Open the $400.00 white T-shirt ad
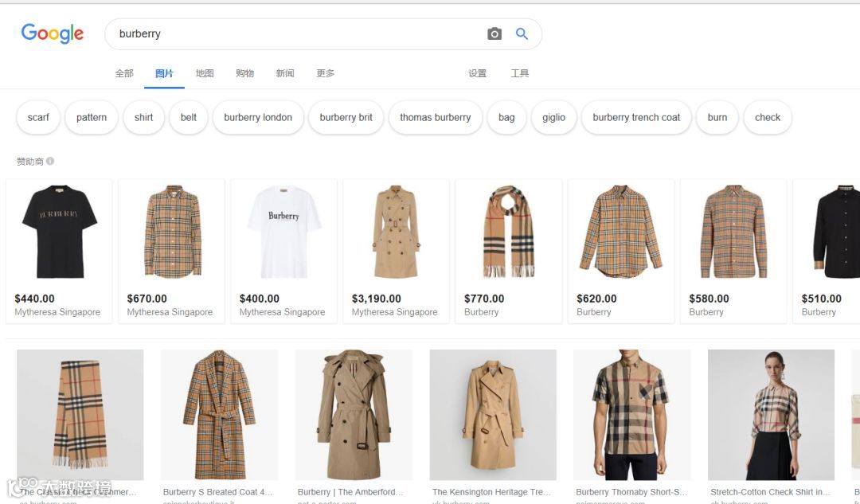 click(284, 251)
